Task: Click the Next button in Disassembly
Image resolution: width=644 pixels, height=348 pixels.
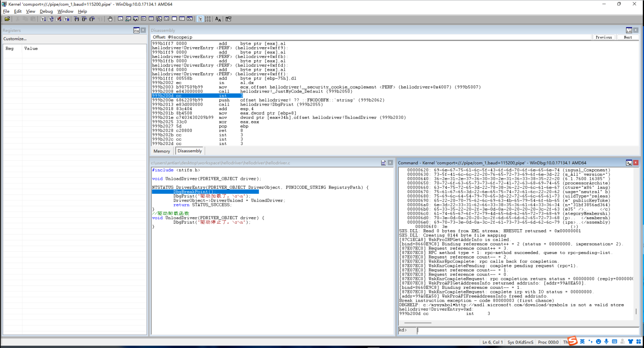Action: [x=628, y=37]
